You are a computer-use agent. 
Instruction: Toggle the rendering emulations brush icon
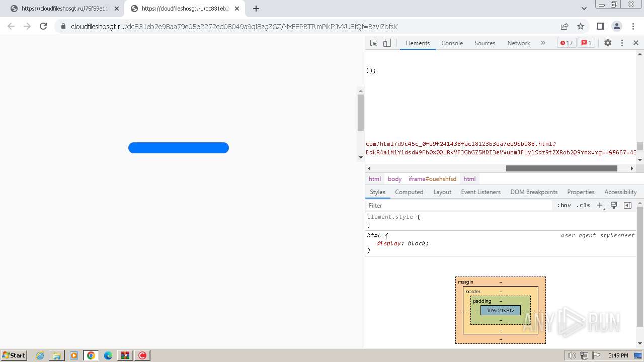coord(614,206)
